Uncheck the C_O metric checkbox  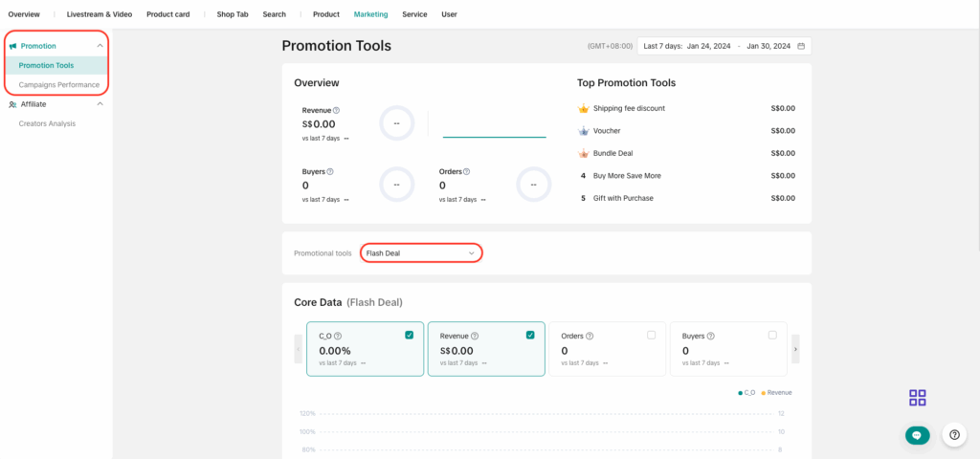410,335
